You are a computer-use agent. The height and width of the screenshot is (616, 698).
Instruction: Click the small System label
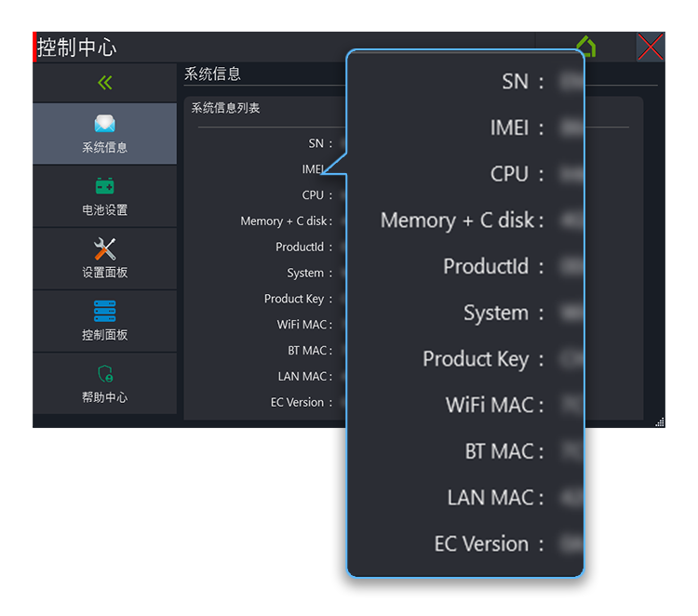(305, 273)
